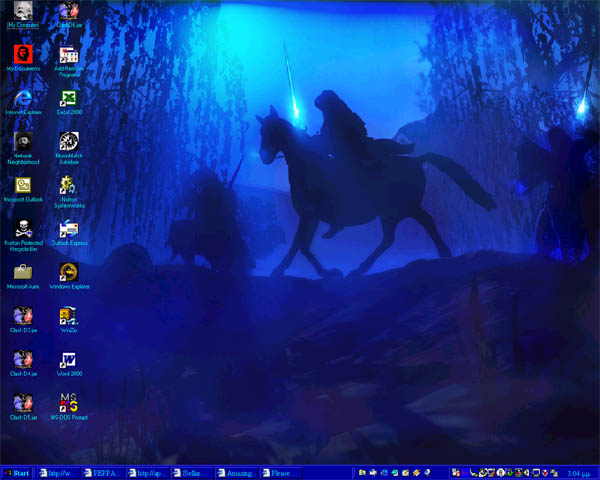This screenshot has width=600, height=480.
Task: Select the Microsoft Outlook desktop icon
Action: click(x=23, y=189)
